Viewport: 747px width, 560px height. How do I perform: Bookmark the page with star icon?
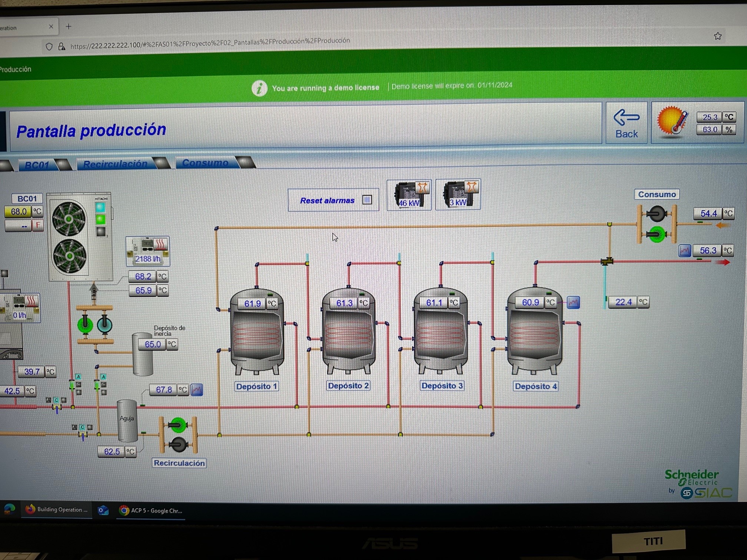point(718,36)
